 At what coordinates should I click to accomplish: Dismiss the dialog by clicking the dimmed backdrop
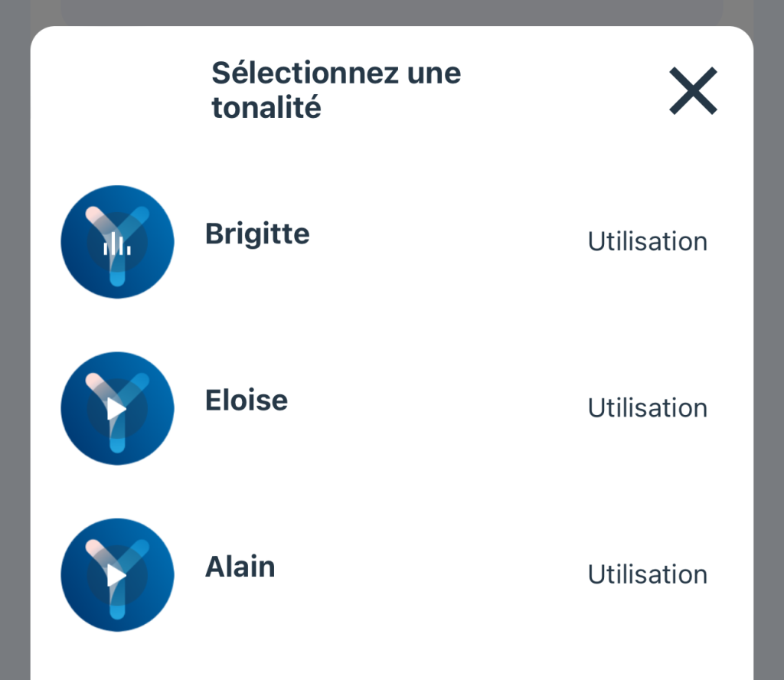[x=15, y=350]
